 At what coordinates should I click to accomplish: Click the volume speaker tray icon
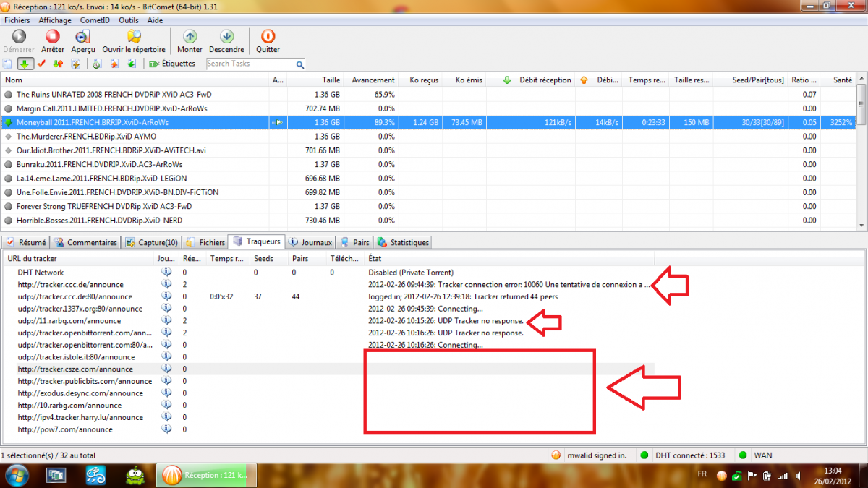[799, 476]
